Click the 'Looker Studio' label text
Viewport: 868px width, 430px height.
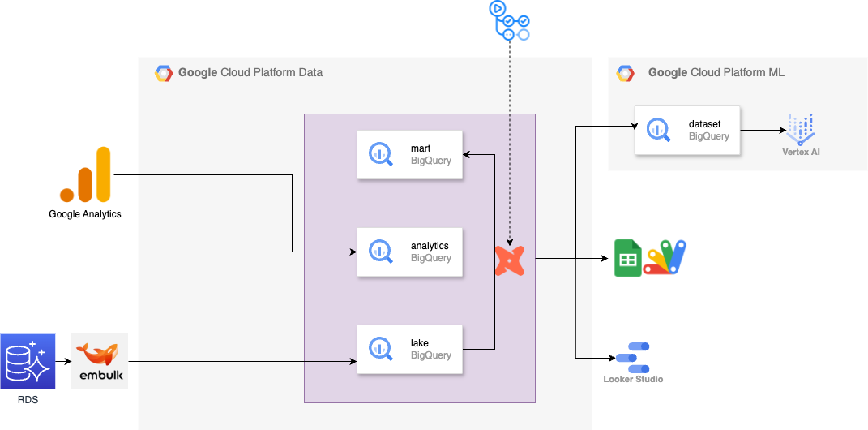(633, 380)
